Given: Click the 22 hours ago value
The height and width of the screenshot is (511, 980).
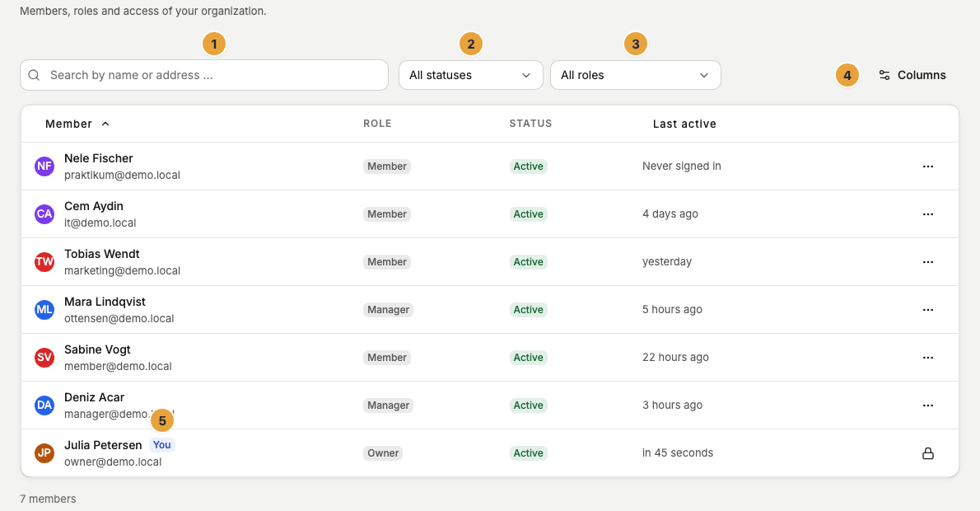Looking at the screenshot, I should [x=675, y=358].
